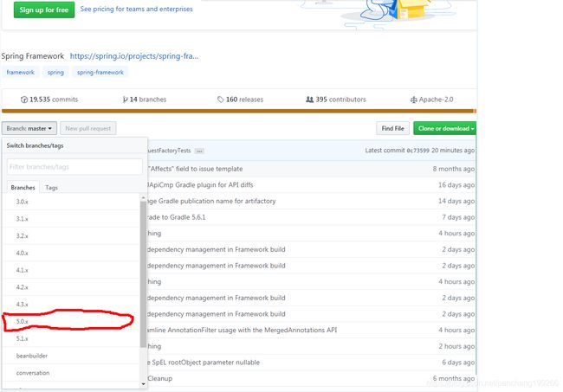The width and height of the screenshot is (563, 392).
Task: Select the 3.0.x branch
Action: coord(71,202)
